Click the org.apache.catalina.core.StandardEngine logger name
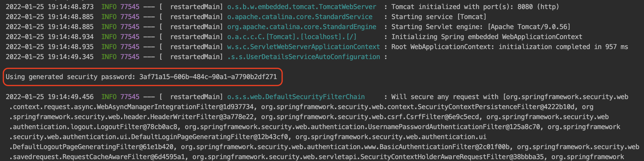Viewport: 644px width, 161px height. tap(301, 27)
